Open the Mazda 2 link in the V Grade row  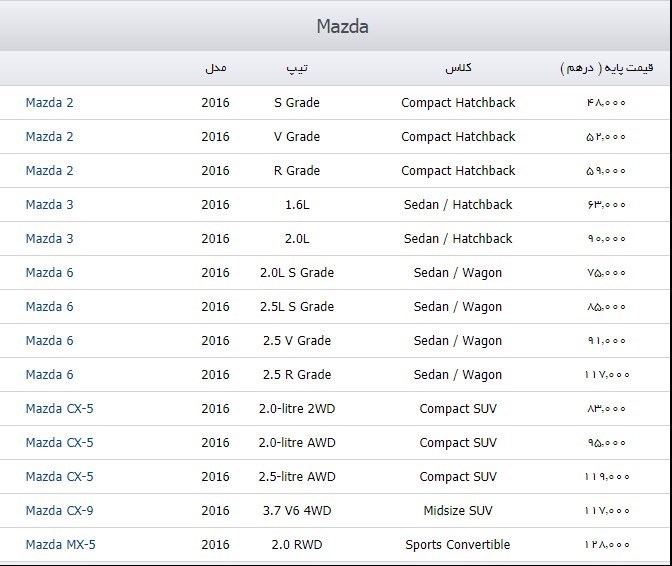pyautogui.click(x=49, y=137)
